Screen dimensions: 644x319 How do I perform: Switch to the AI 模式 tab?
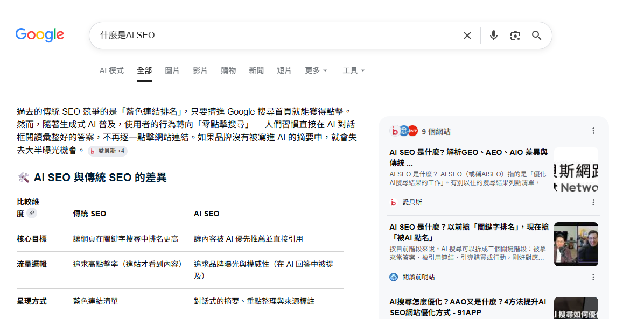(x=111, y=70)
